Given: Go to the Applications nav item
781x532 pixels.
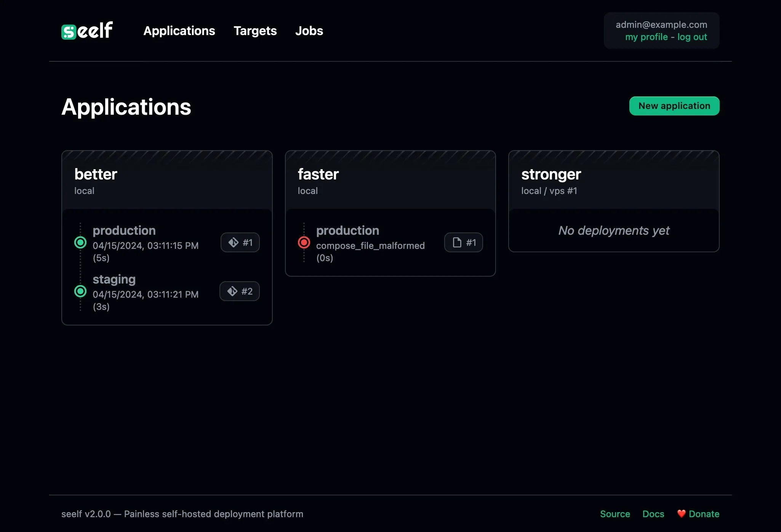Looking at the screenshot, I should [179, 31].
